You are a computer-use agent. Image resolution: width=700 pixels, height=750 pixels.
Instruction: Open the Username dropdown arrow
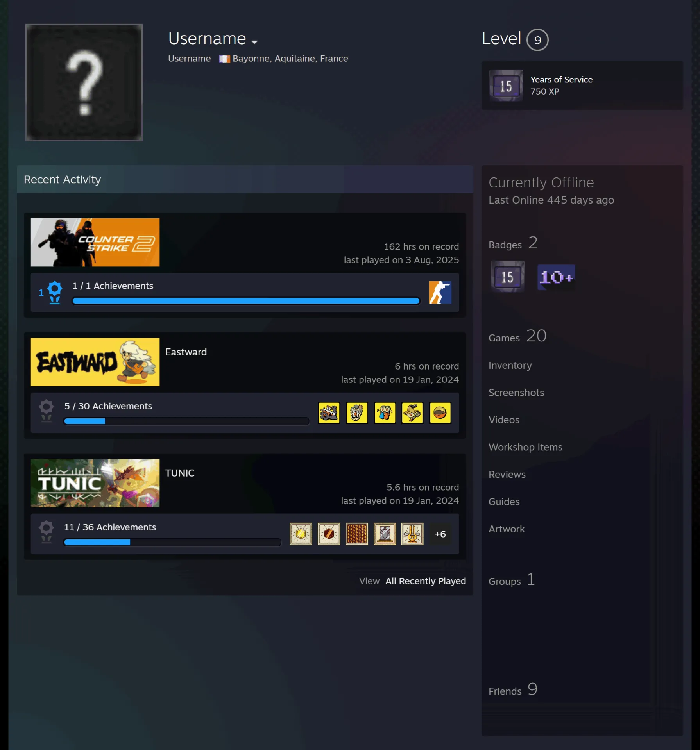click(x=254, y=42)
